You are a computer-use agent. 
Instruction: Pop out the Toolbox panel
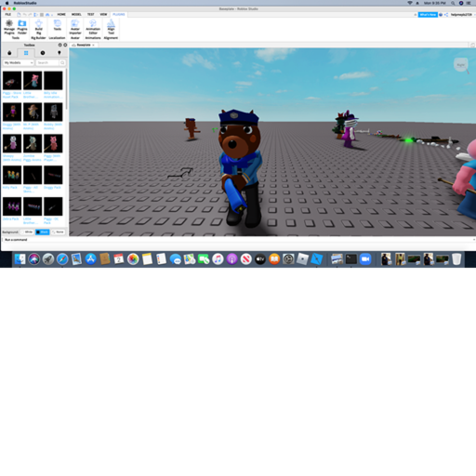(x=60, y=45)
